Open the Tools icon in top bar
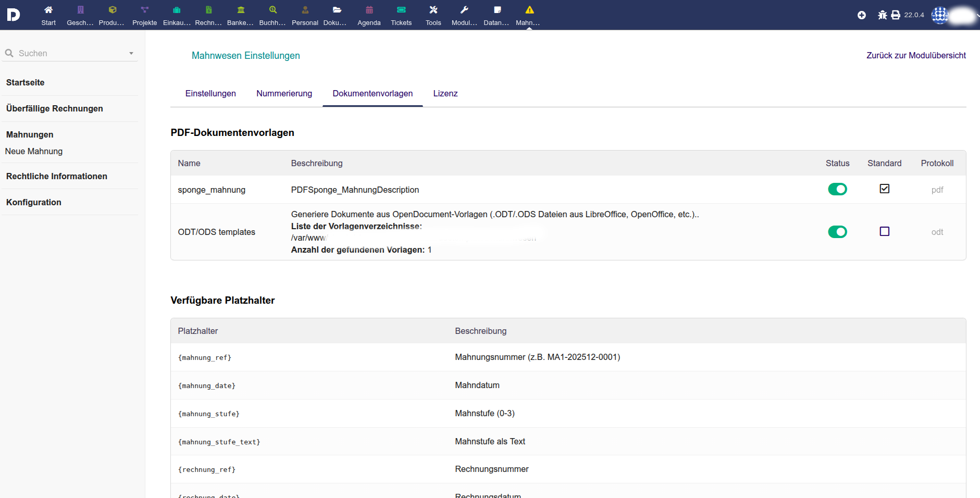This screenshot has height=498, width=980. coord(433,10)
